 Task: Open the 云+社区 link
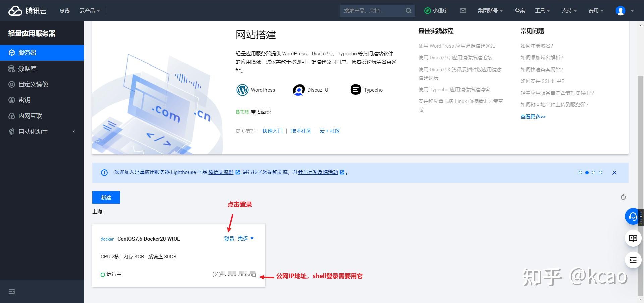(x=330, y=131)
